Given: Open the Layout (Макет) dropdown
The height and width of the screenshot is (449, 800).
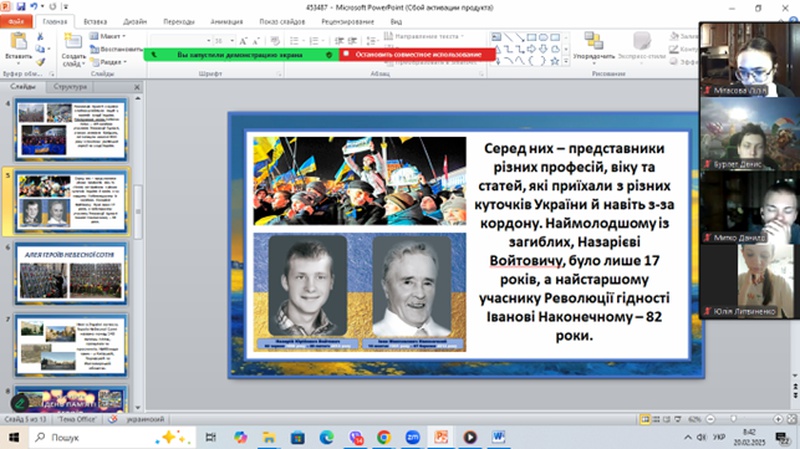Looking at the screenshot, I should click(x=112, y=35).
